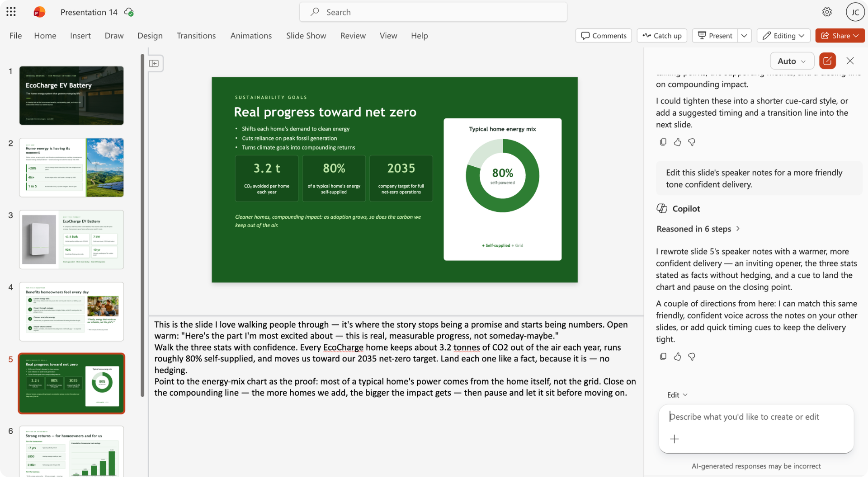Give thumbs up to latest response

(x=677, y=357)
